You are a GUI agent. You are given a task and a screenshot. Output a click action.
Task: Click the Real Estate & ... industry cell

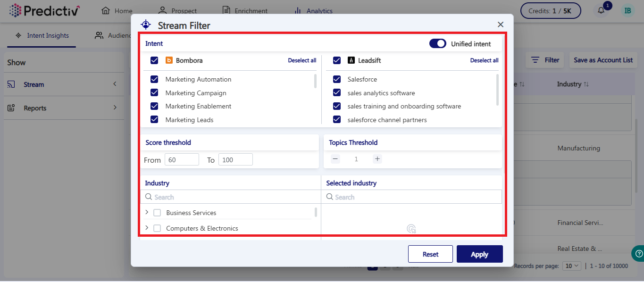pyautogui.click(x=580, y=249)
